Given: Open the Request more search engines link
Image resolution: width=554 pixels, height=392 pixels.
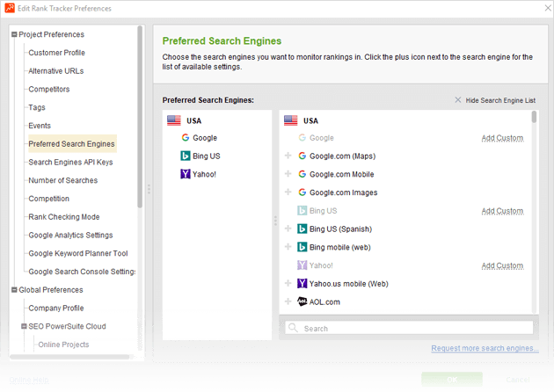Looking at the screenshot, I should pyautogui.click(x=485, y=349).
